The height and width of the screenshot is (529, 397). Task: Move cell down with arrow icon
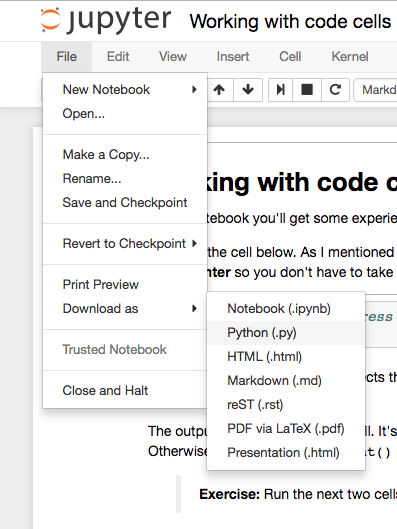[248, 90]
